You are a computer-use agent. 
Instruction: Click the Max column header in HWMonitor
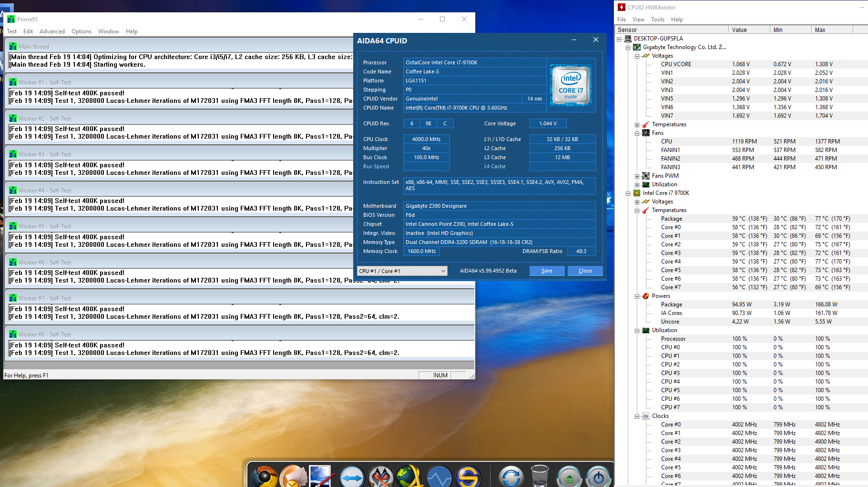[x=832, y=30]
